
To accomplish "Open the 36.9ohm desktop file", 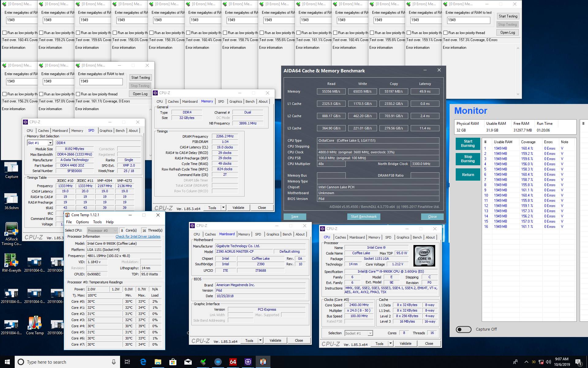I will click(11, 201).
